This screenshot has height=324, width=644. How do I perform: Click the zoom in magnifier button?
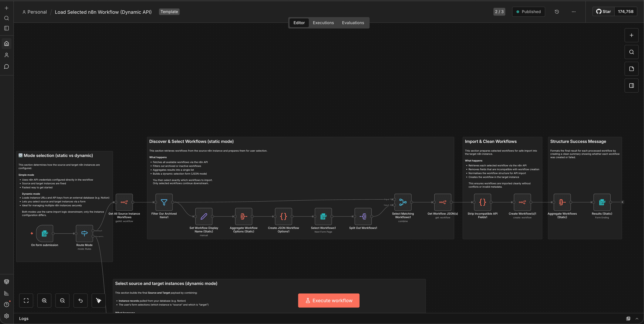44,300
